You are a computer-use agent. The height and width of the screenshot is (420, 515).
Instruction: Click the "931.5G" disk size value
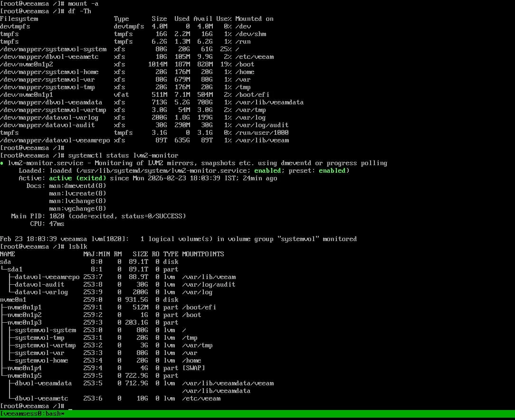pos(136,299)
